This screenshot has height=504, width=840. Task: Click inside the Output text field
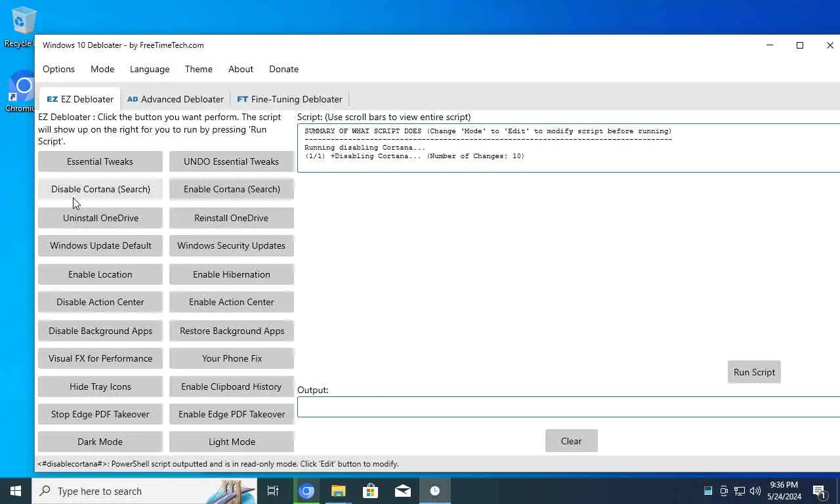click(568, 407)
